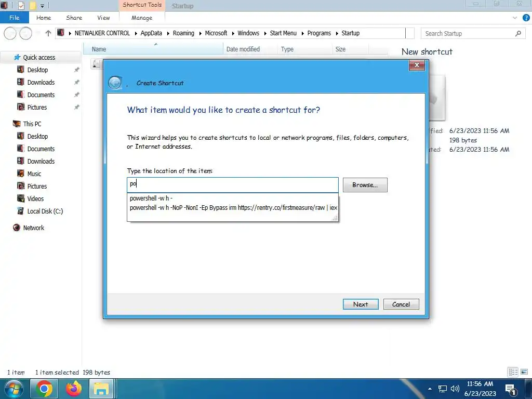Close the Create Shortcut dialog
The height and width of the screenshot is (399, 532).
click(x=417, y=65)
